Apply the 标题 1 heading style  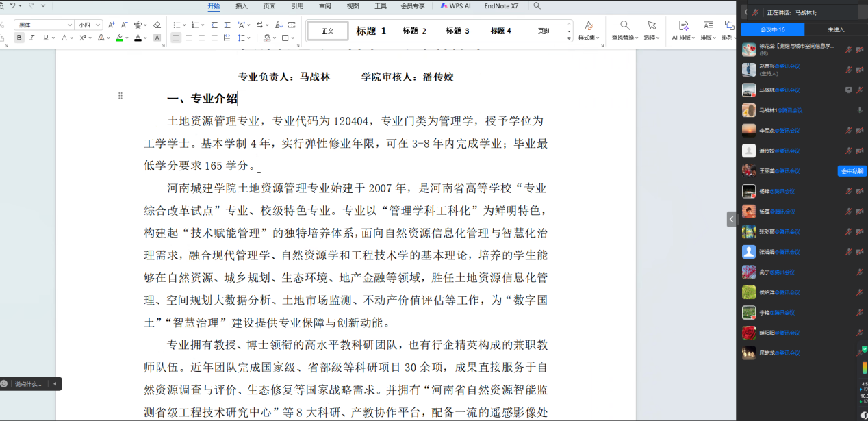click(x=371, y=31)
